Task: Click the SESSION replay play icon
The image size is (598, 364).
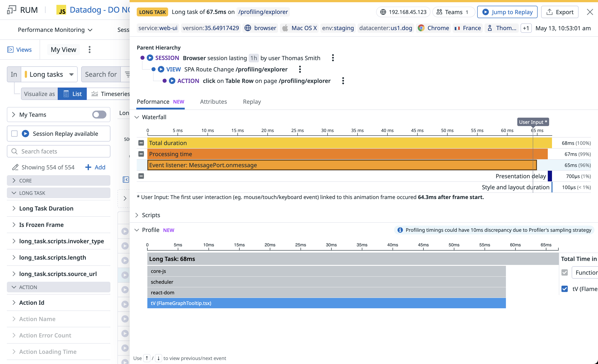Action: (x=150, y=58)
